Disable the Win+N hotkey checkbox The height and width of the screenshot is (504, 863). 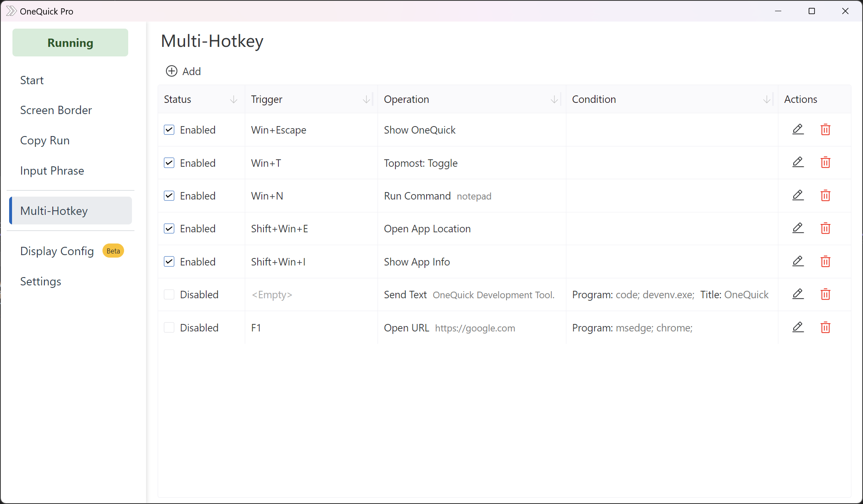point(169,196)
